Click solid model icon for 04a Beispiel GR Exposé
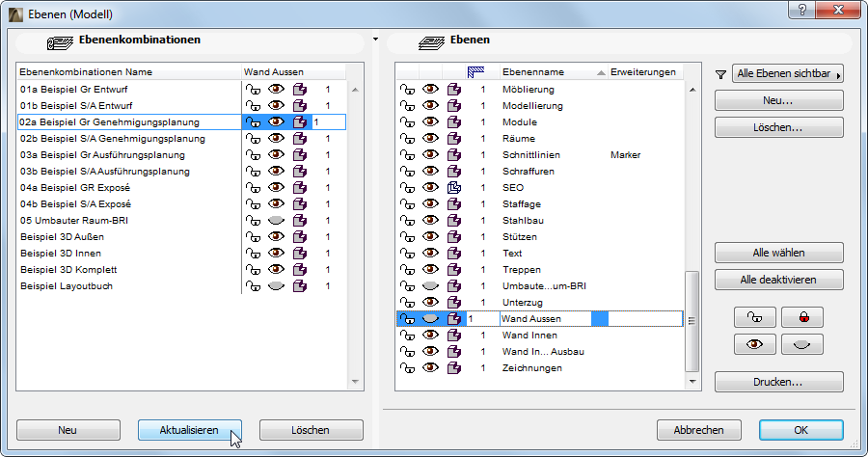This screenshot has width=868, height=457. point(300,188)
